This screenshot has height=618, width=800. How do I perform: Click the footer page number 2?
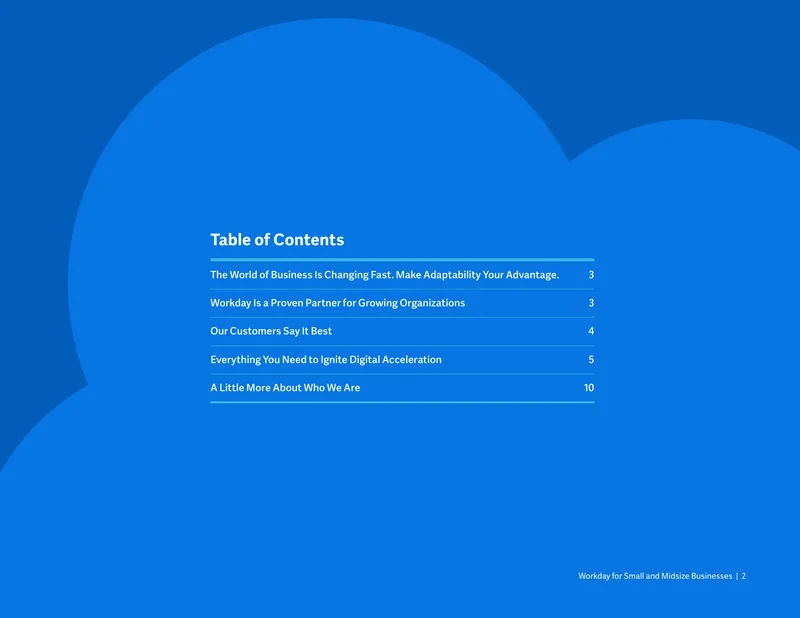click(x=744, y=576)
